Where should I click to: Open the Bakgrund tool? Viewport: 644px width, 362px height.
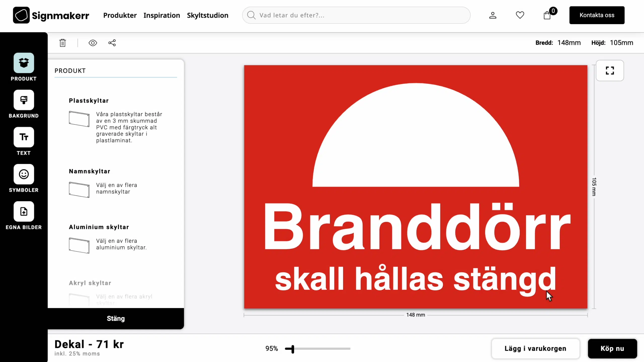click(x=24, y=100)
